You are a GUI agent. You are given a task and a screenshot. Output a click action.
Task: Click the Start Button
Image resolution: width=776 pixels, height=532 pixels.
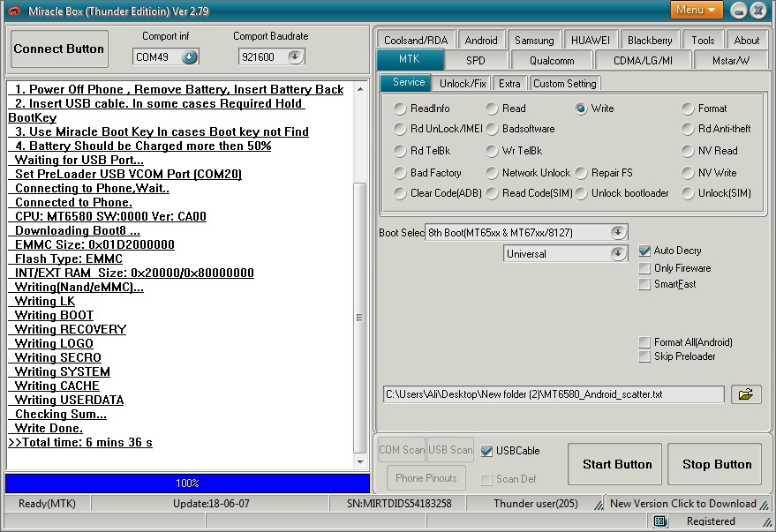[x=616, y=464]
